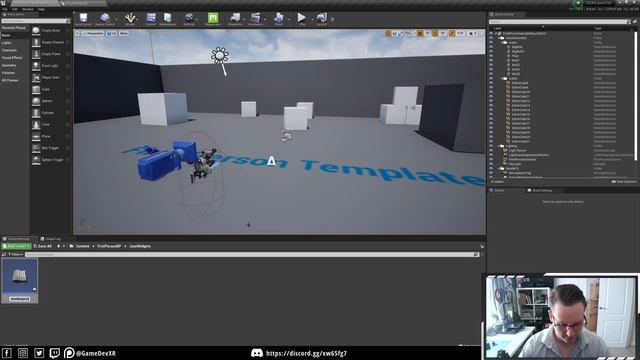Collapse the Cubes folder in World Outliner
This screenshot has height=360, width=640.
(x=502, y=78)
